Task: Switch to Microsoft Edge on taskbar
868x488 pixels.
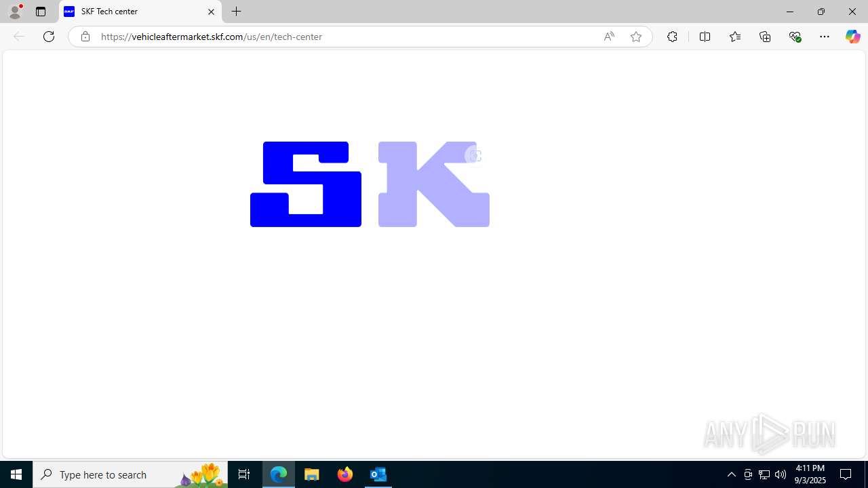Action: point(279,474)
